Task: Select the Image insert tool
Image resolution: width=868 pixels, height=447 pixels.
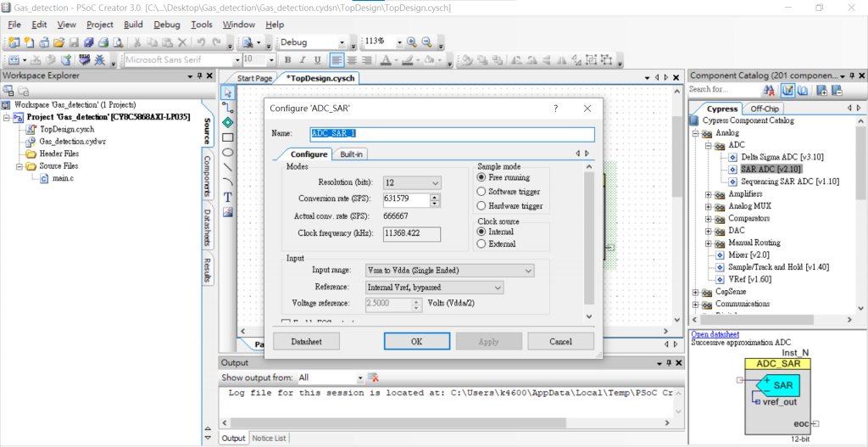Action: point(227,211)
